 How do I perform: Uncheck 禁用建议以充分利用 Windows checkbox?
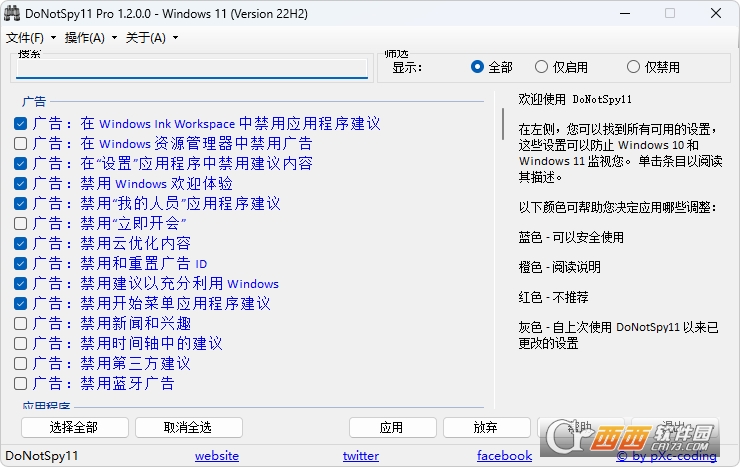[20, 284]
